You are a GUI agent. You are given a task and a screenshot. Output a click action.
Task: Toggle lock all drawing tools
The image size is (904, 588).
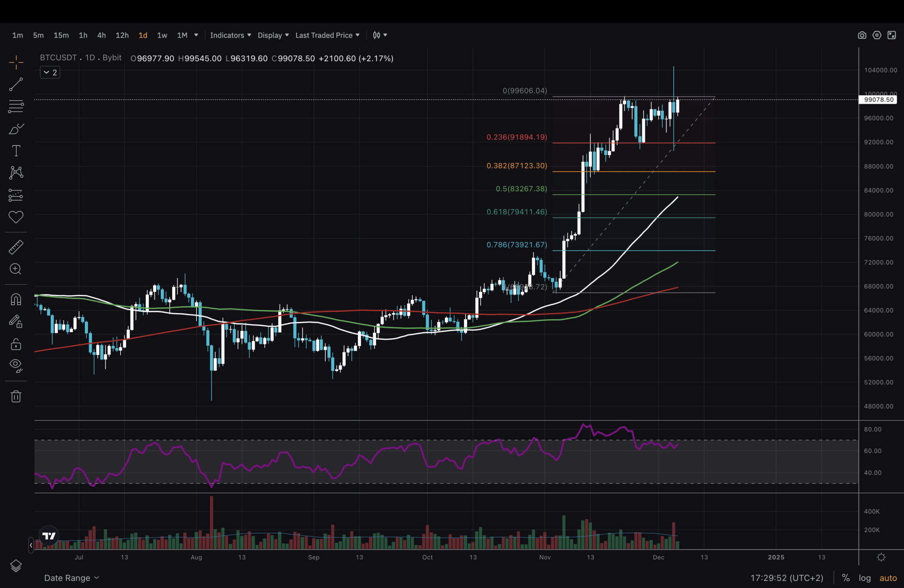pos(16,343)
